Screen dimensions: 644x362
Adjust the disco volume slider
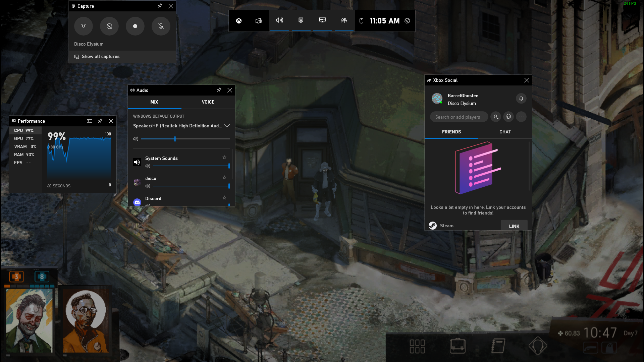[192, 186]
